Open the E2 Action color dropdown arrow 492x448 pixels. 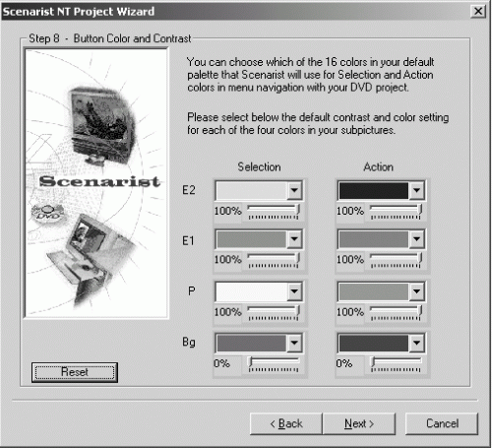416,190
